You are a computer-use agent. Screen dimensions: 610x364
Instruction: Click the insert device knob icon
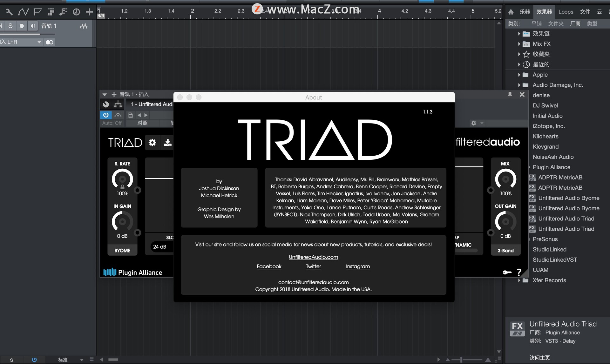pos(106,104)
